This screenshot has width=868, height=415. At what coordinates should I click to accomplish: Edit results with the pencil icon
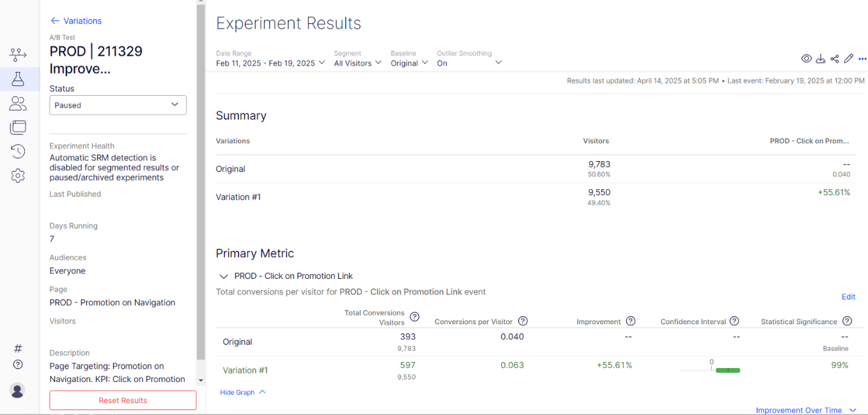[x=848, y=59]
